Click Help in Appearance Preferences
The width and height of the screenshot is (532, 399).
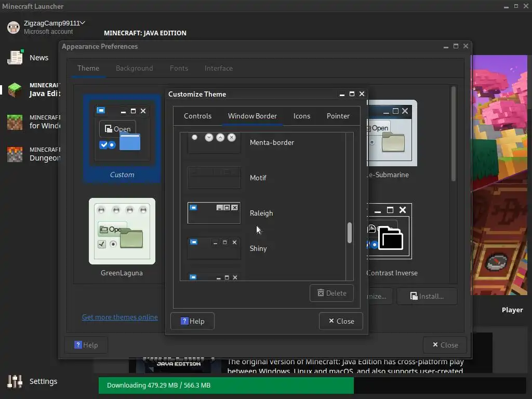pyautogui.click(x=86, y=345)
